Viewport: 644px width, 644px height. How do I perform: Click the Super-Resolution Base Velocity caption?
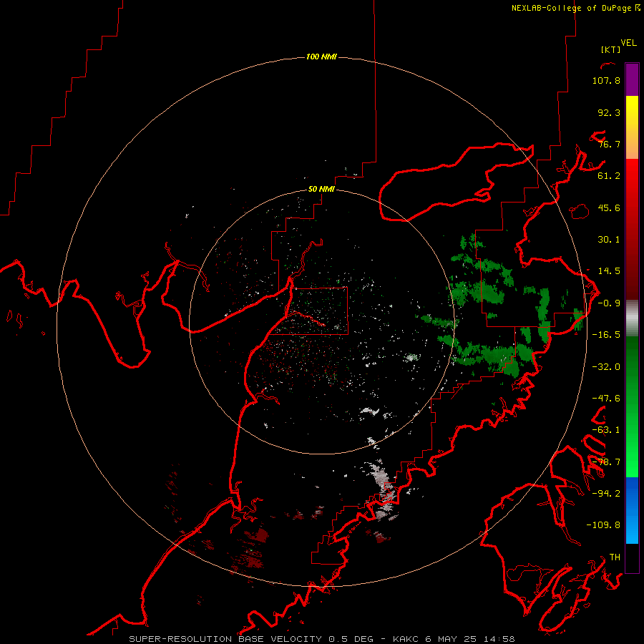(x=321, y=639)
